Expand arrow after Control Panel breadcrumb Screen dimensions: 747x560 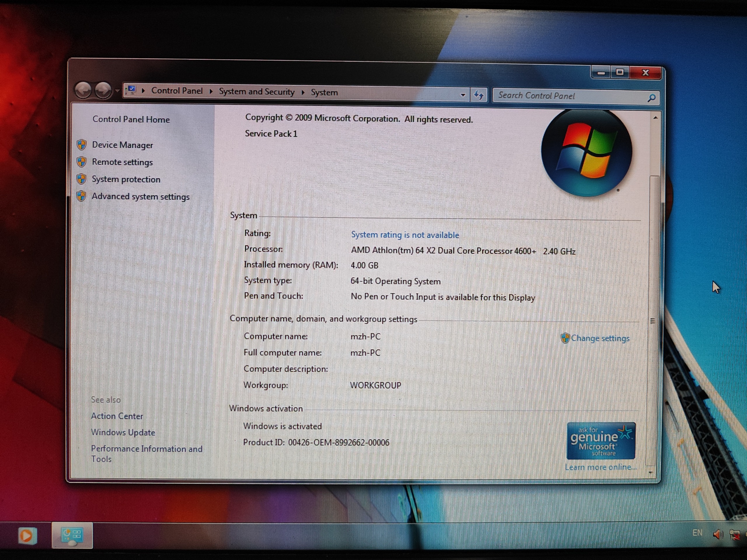(211, 91)
